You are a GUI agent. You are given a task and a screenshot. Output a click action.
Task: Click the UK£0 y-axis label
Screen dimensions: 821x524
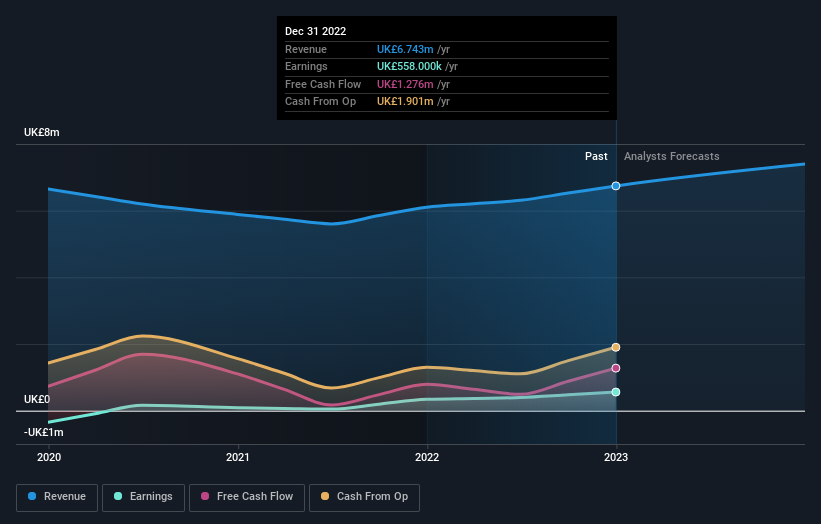37,399
